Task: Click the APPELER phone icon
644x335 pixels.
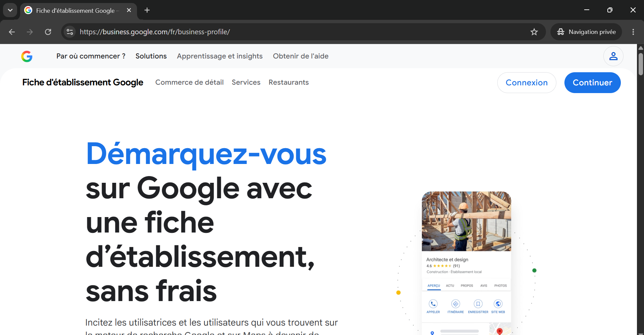Action: coord(433,304)
